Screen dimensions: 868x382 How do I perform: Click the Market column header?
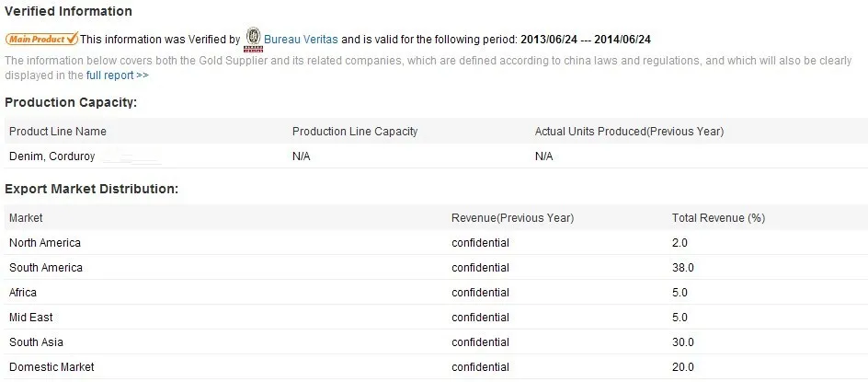[26, 218]
